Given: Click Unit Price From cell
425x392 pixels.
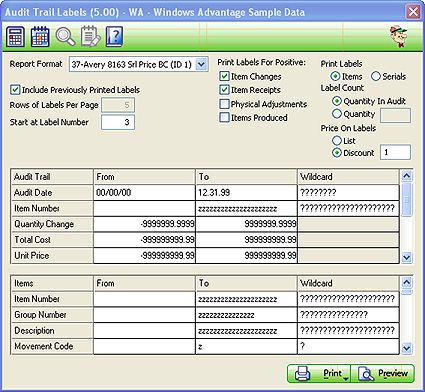Looking at the screenshot, I should click(x=144, y=256).
